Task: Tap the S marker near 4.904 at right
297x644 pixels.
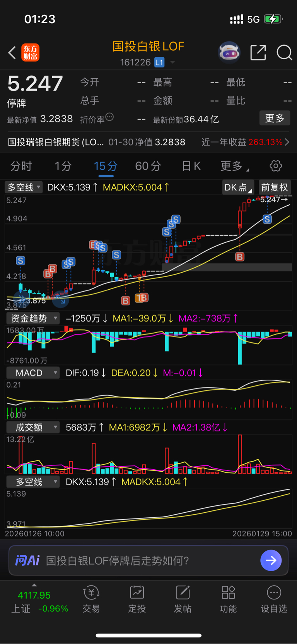Action: click(x=267, y=219)
